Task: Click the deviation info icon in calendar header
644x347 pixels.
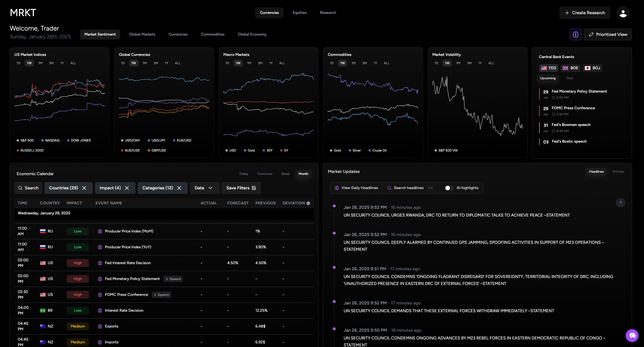Action: pyautogui.click(x=308, y=203)
